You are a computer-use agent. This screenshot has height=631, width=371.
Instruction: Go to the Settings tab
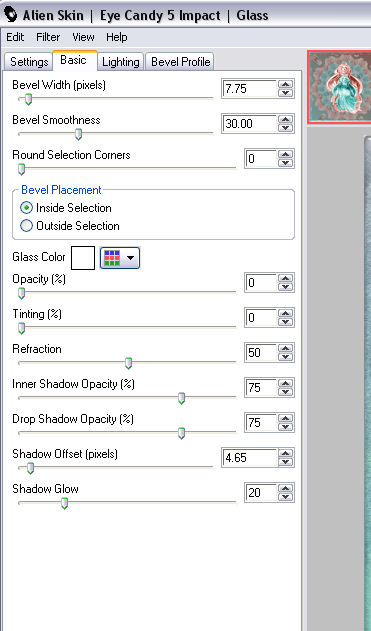(x=29, y=62)
